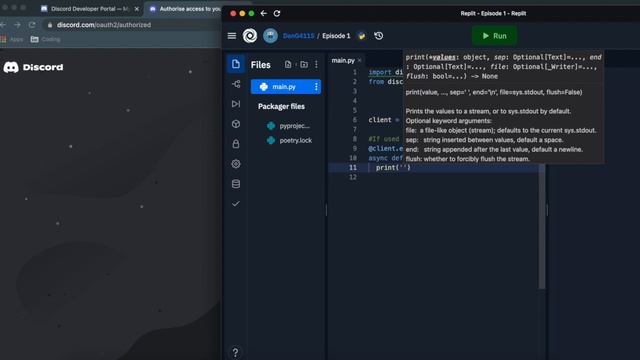The width and height of the screenshot is (640, 360).
Task: Reload the Discord browser page
Action: (32, 25)
